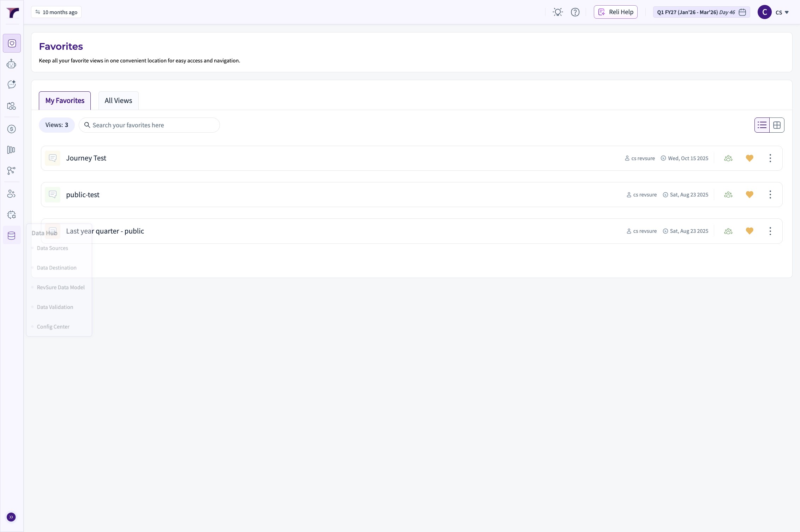Viewport: 800px width, 532px height.
Task: Click the Data Hub database sidebar icon
Action: point(12,235)
